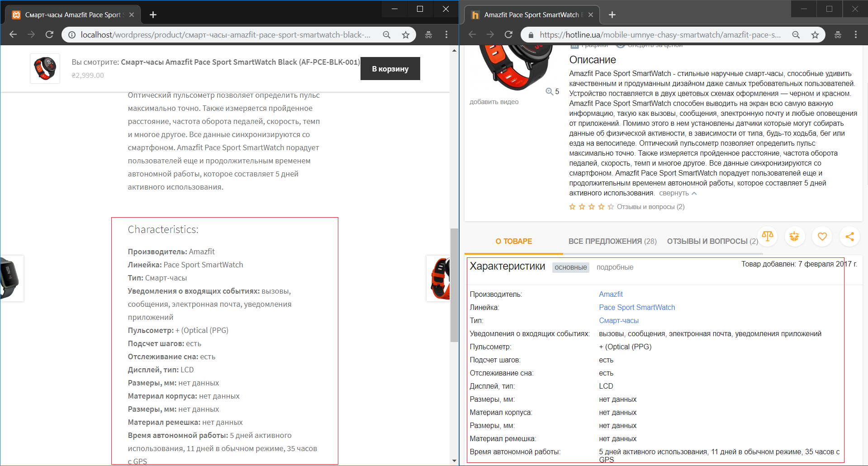Select the О ТОВАРЕ tab
Image resolution: width=868 pixels, height=466 pixels.
(514, 242)
